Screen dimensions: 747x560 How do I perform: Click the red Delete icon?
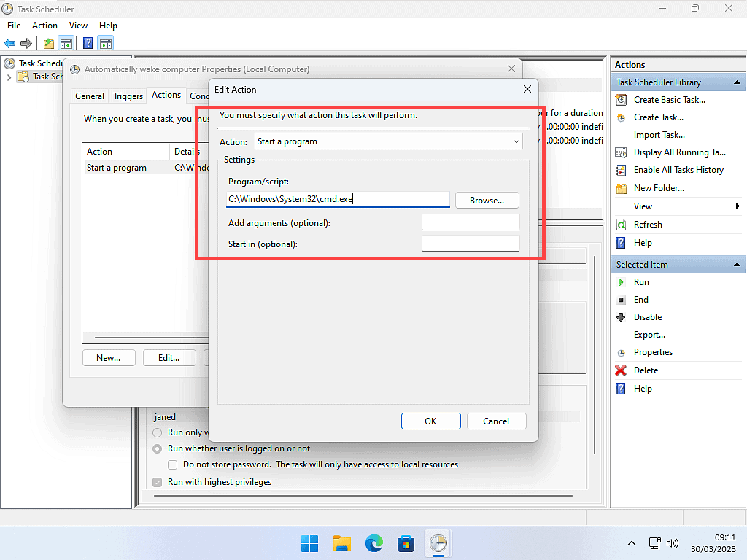tap(621, 370)
